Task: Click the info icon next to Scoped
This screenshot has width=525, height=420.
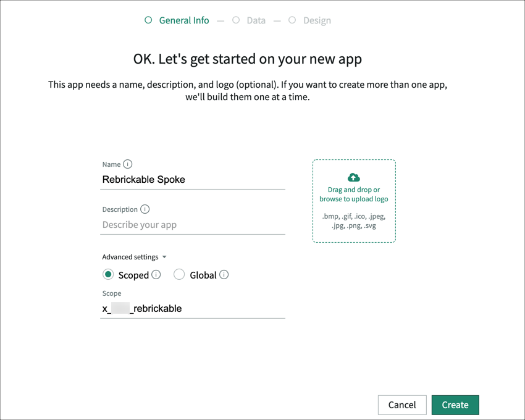Action: click(156, 274)
